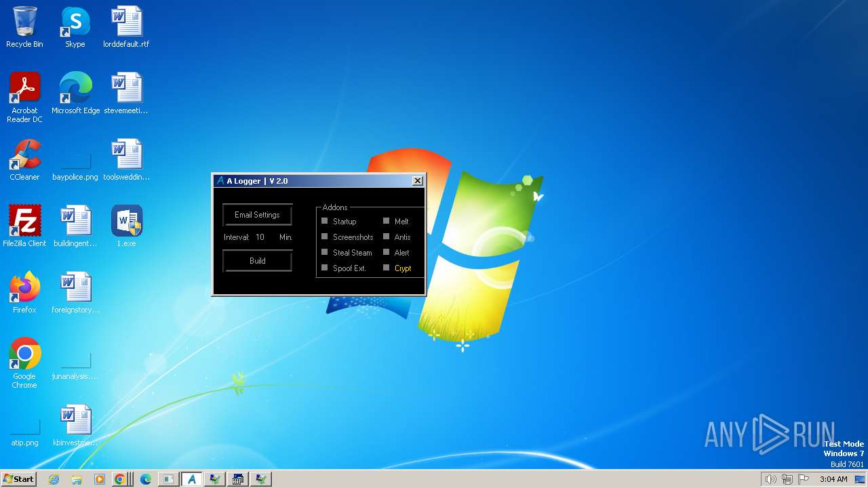The width and height of the screenshot is (868, 488).
Task: Click the A Logger title bar icon
Action: pyautogui.click(x=220, y=181)
